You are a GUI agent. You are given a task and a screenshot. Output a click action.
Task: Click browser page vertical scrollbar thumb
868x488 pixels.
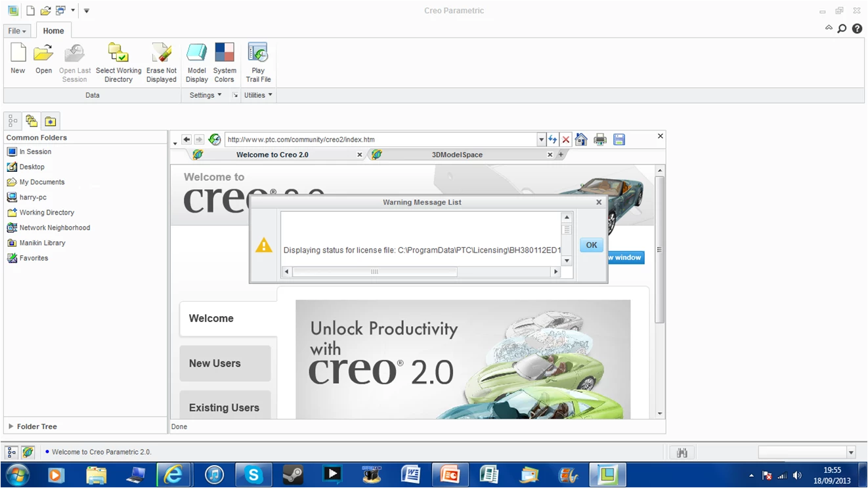click(x=660, y=249)
